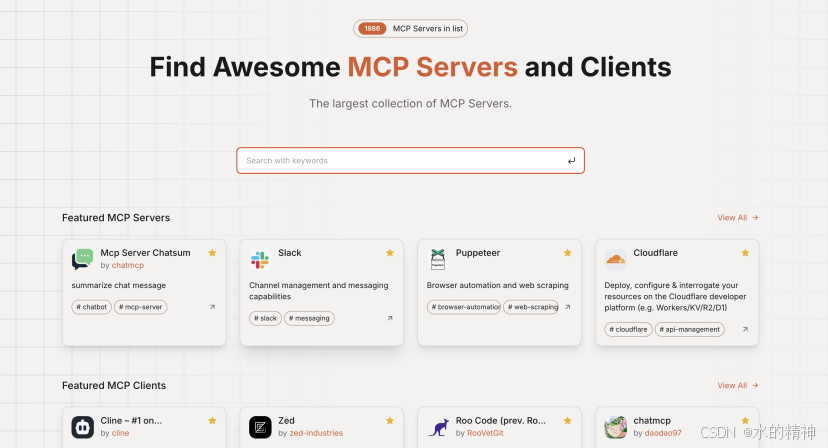Click the Mcp Server Chatsum logo icon
Image resolution: width=828 pixels, height=448 pixels.
coord(82,259)
